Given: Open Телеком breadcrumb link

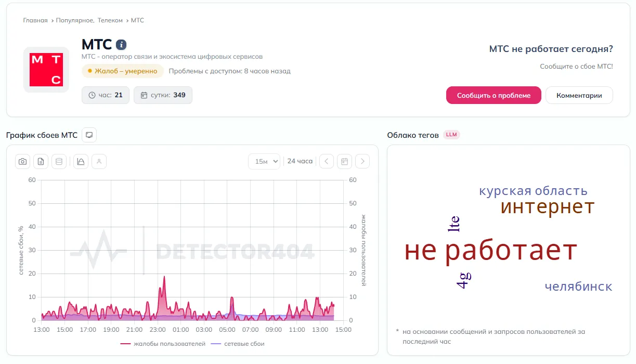Looking at the screenshot, I should [x=110, y=20].
